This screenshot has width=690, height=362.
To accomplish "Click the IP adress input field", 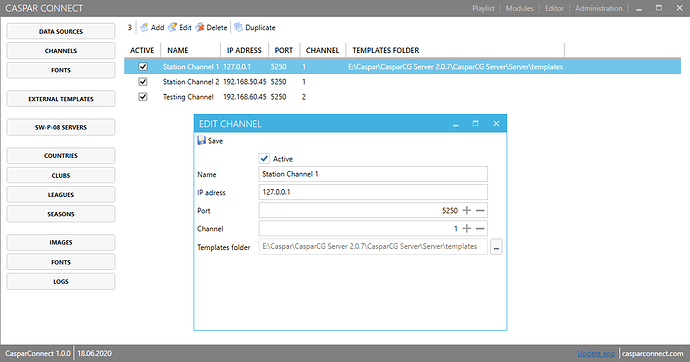I will click(373, 192).
